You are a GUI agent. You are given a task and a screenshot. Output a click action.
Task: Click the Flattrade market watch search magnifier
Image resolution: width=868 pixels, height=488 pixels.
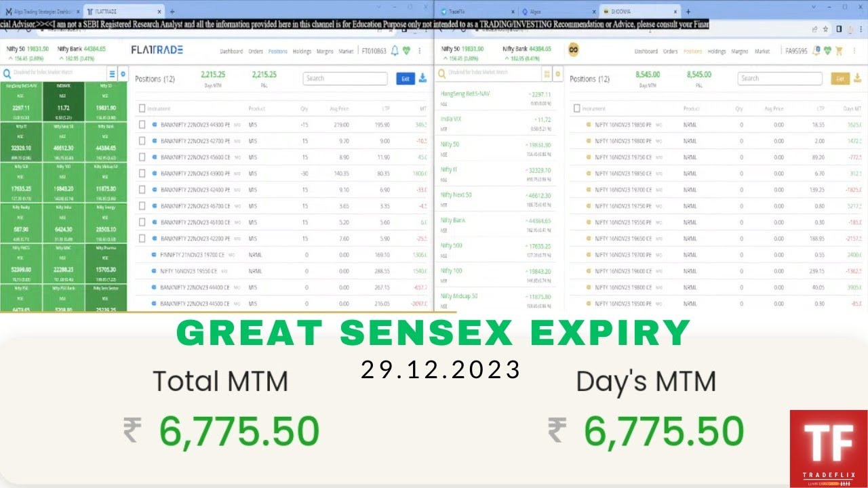click(x=6, y=74)
